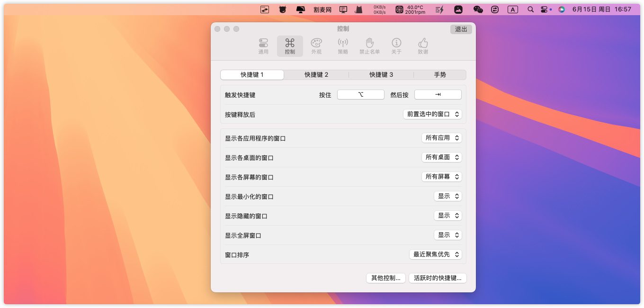The image size is (644, 308).
Task: Open Spotlight search in menu bar
Action: [x=530, y=9]
